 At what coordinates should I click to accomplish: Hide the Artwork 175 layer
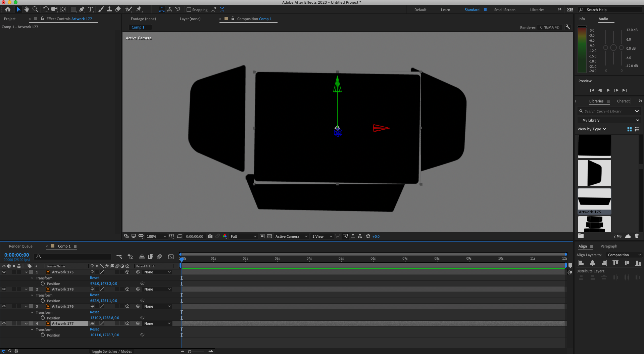[x=4, y=272]
